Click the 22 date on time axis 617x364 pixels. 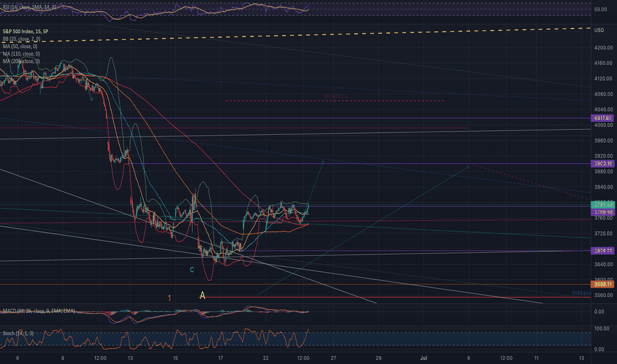click(265, 358)
